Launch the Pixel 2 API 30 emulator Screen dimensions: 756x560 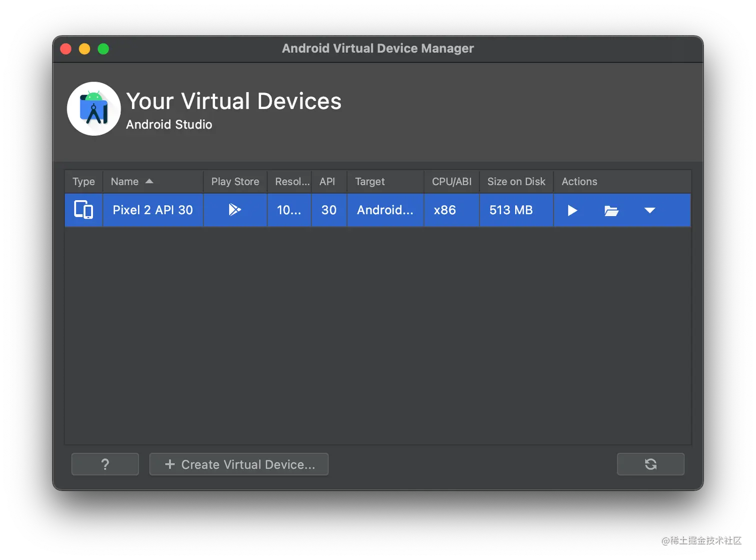click(x=572, y=210)
